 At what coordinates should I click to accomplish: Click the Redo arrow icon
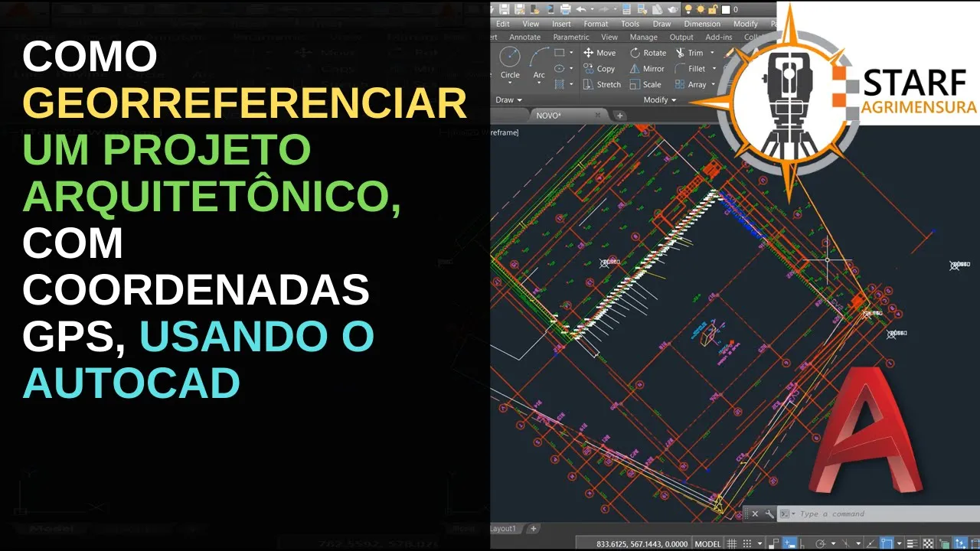[x=604, y=9]
